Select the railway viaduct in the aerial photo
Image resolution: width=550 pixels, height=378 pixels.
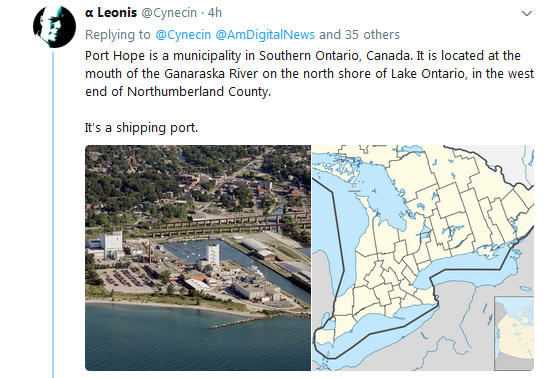click(224, 224)
